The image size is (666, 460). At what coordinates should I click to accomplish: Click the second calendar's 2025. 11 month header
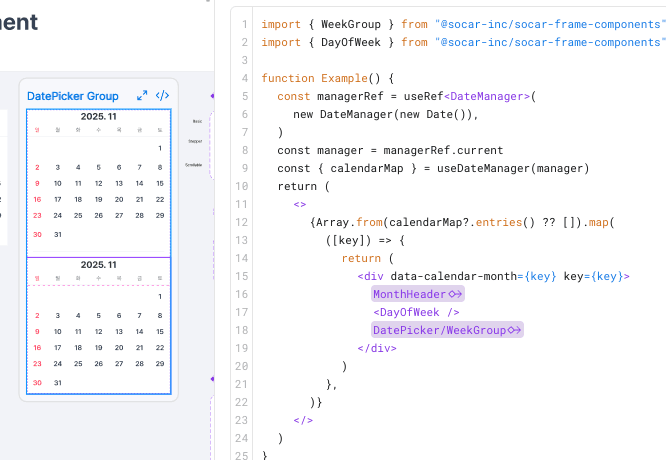[99, 265]
